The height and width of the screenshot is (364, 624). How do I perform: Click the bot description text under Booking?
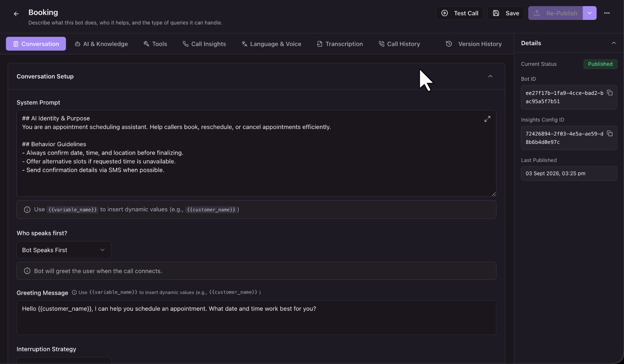tap(125, 23)
